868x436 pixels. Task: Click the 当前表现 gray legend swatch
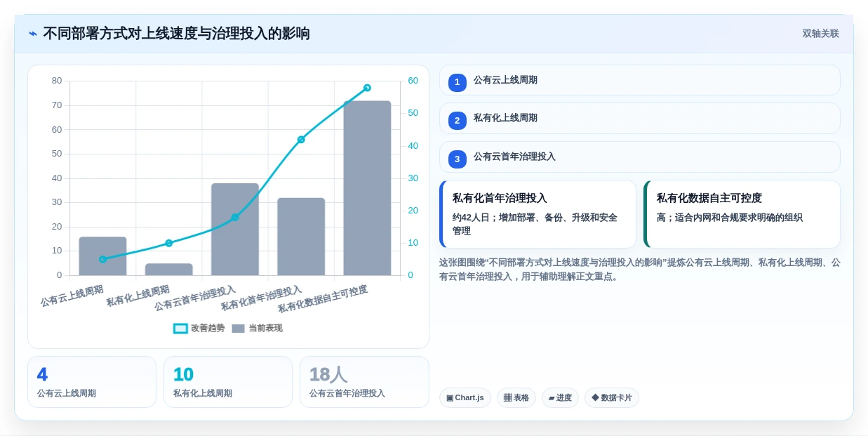(239, 328)
